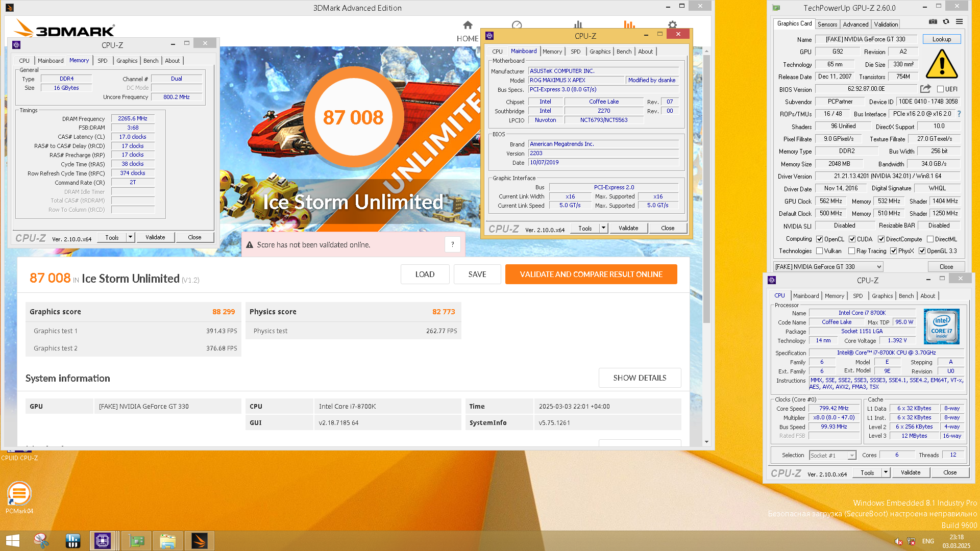Click the help question mark on validation notice

click(452, 245)
